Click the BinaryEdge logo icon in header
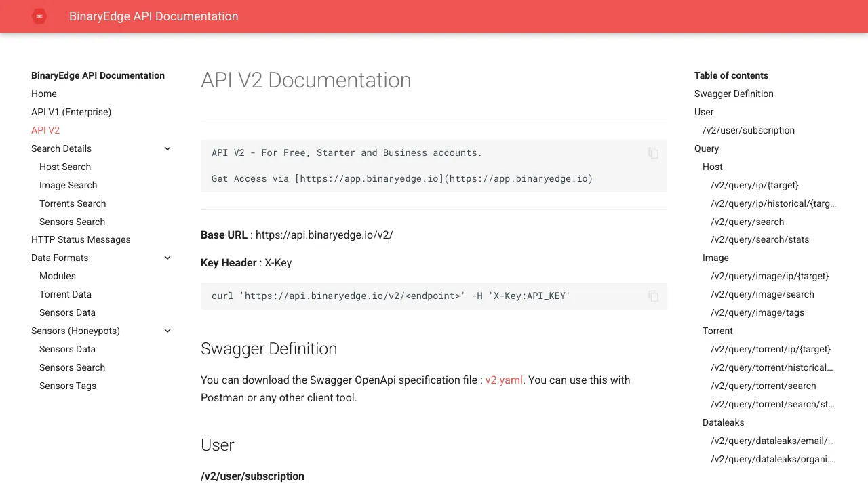This screenshot has height=488, width=868. click(39, 16)
